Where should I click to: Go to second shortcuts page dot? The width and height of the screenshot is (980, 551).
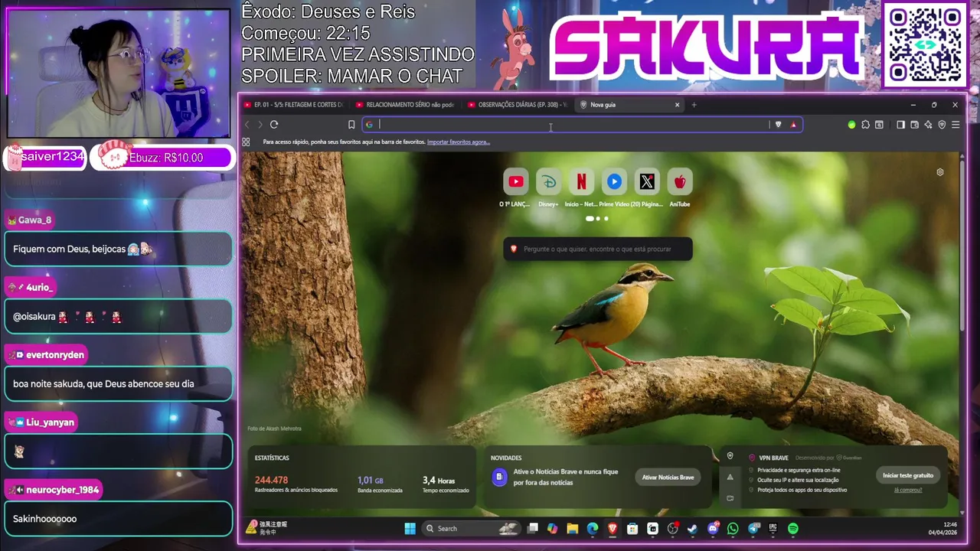coord(598,219)
